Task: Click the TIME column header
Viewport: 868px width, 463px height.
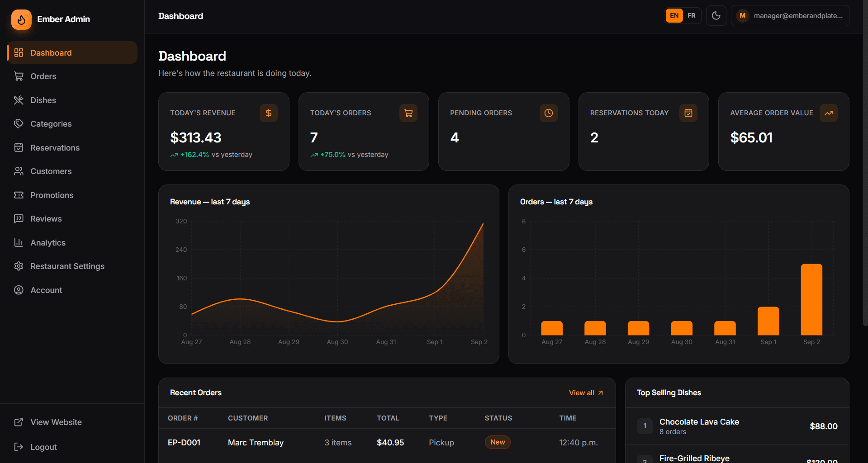Action: (568, 418)
